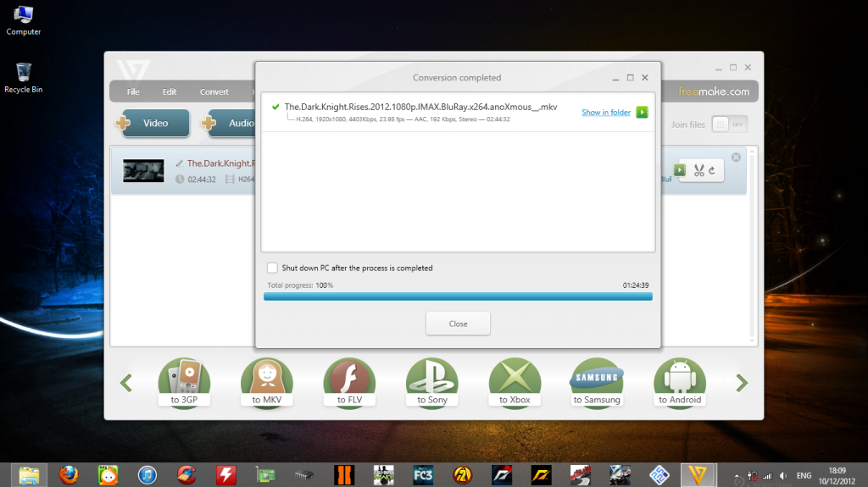Click the Show in folder link
The image size is (868, 487).
(x=605, y=113)
